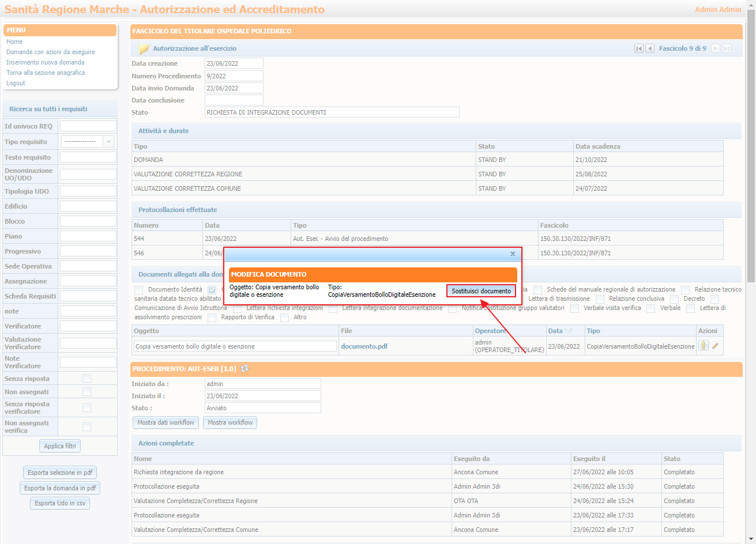Image resolution: width=756 pixels, height=544 pixels.
Task: Enable the Senza risposta filter checkbox
Action: (x=86, y=379)
